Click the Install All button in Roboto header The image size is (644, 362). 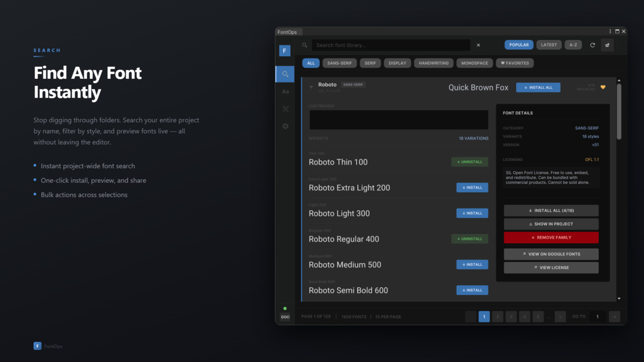(538, 87)
